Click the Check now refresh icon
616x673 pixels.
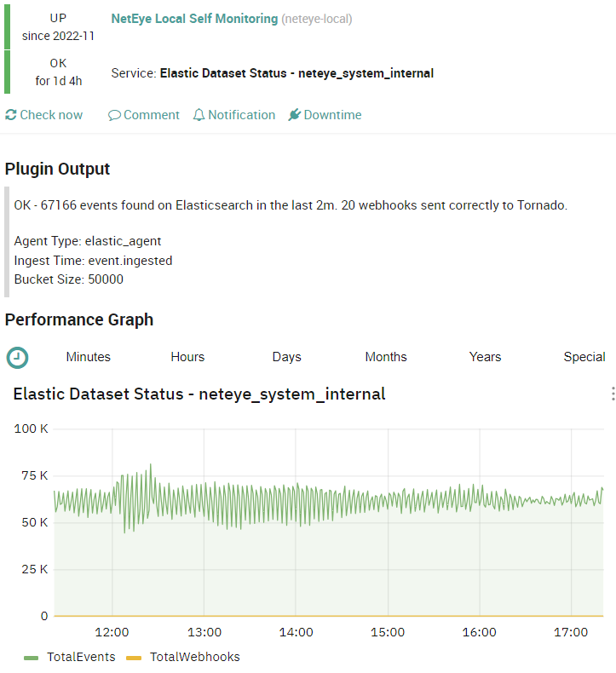pos(11,115)
